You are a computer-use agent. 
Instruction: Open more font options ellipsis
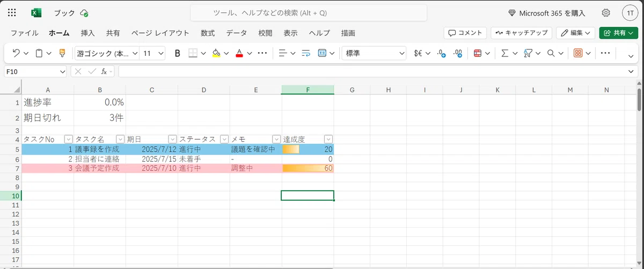pyautogui.click(x=262, y=53)
